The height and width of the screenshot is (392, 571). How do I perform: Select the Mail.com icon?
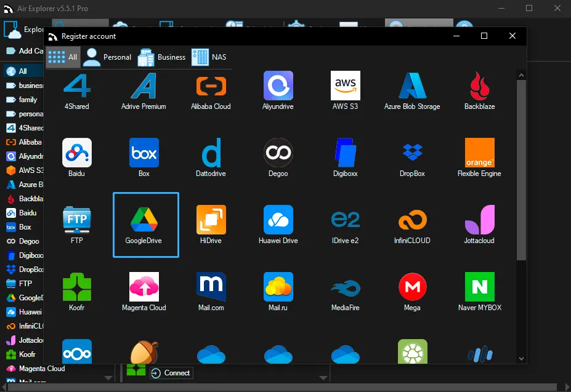pos(211,287)
